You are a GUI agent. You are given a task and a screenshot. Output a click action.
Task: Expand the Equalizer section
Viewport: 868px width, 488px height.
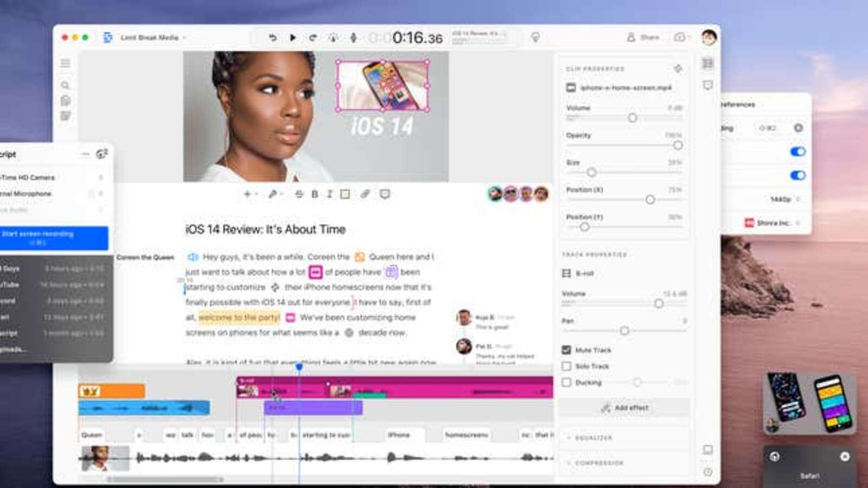[x=593, y=438]
